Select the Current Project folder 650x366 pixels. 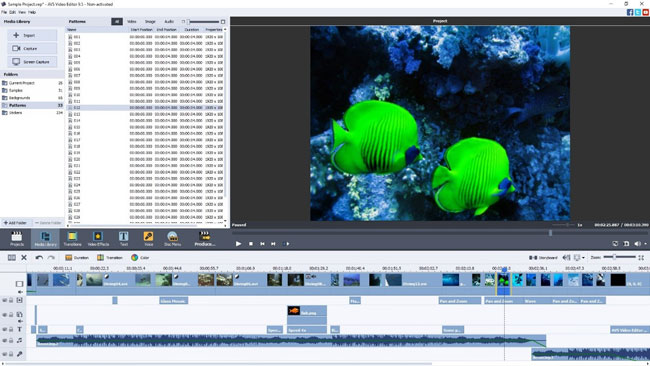tap(32, 83)
